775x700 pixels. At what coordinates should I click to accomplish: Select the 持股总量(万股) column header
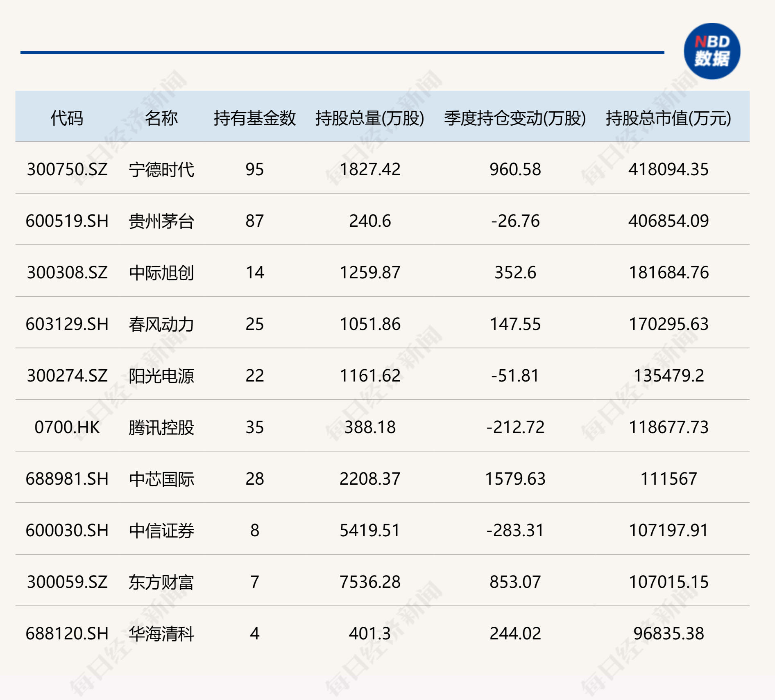pyautogui.click(x=370, y=118)
